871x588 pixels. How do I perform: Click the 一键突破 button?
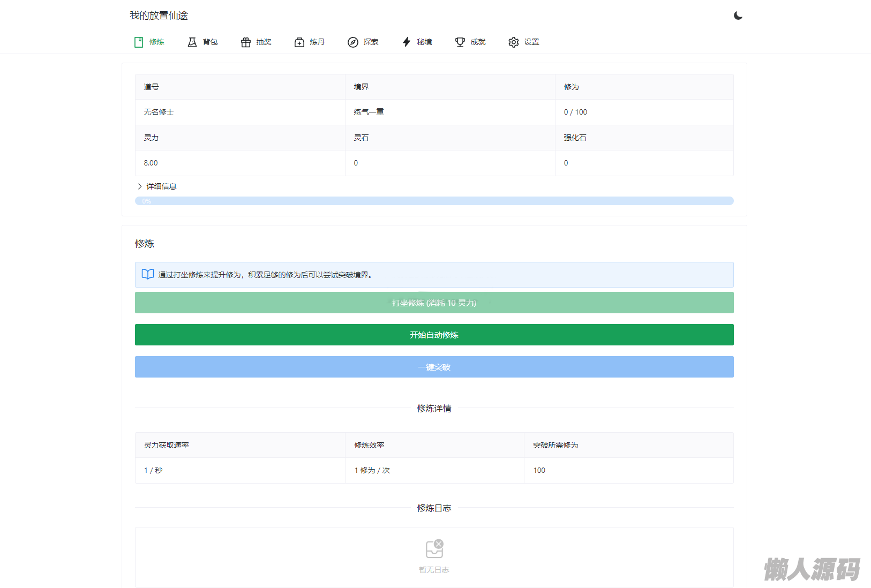(x=434, y=367)
